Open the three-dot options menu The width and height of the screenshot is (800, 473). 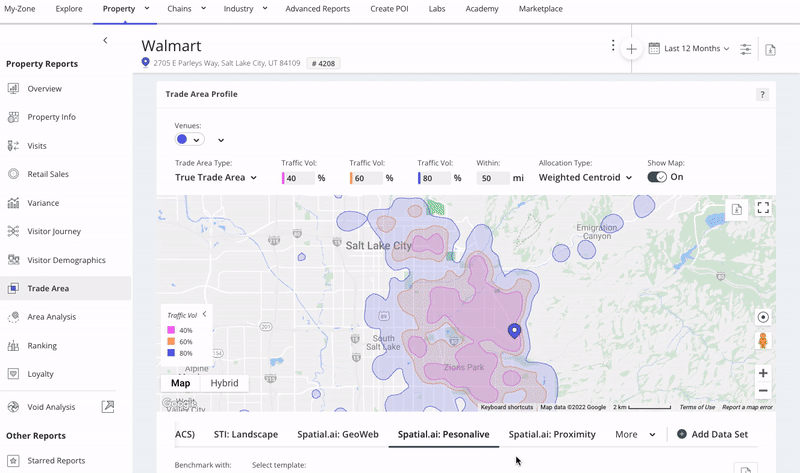coord(613,45)
